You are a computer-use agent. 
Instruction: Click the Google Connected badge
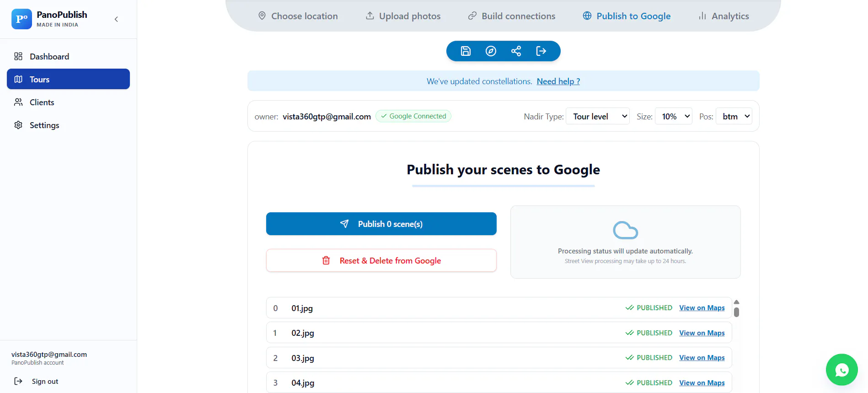pyautogui.click(x=413, y=116)
